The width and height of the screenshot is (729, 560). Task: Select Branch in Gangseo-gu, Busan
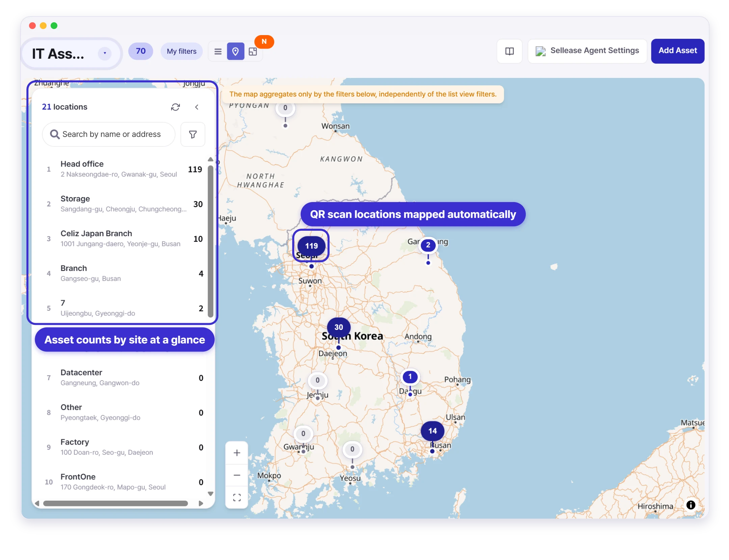(123, 273)
